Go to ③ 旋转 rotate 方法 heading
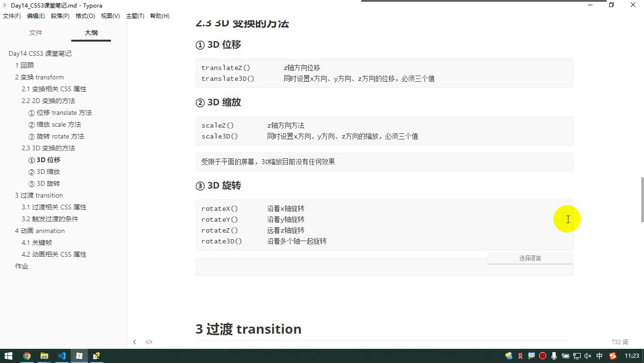The width and height of the screenshot is (644, 363). pyautogui.click(x=56, y=136)
